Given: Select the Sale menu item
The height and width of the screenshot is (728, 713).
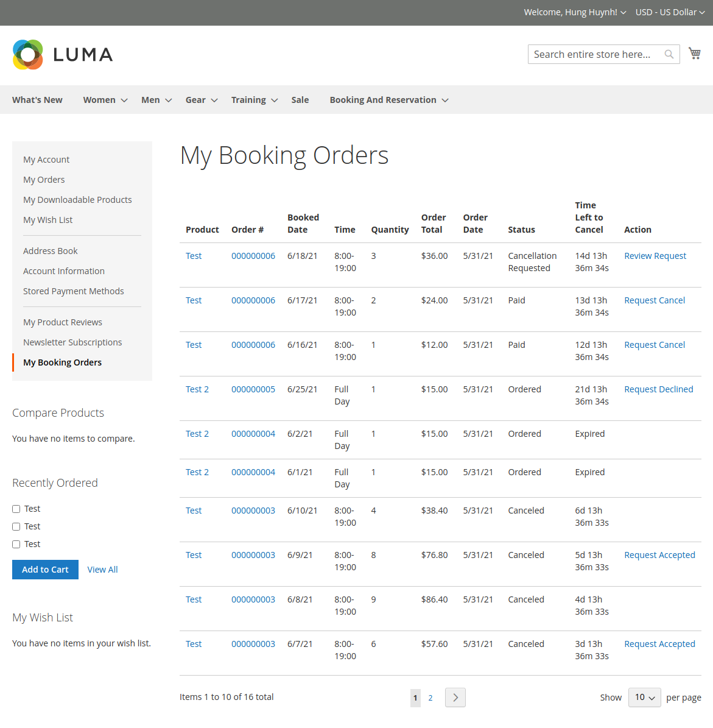Looking at the screenshot, I should pyautogui.click(x=300, y=100).
